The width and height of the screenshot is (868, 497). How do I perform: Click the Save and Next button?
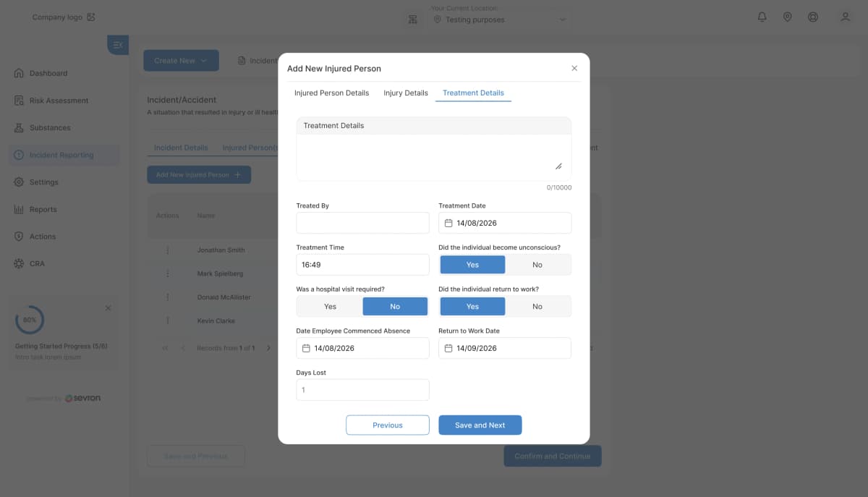coord(480,425)
